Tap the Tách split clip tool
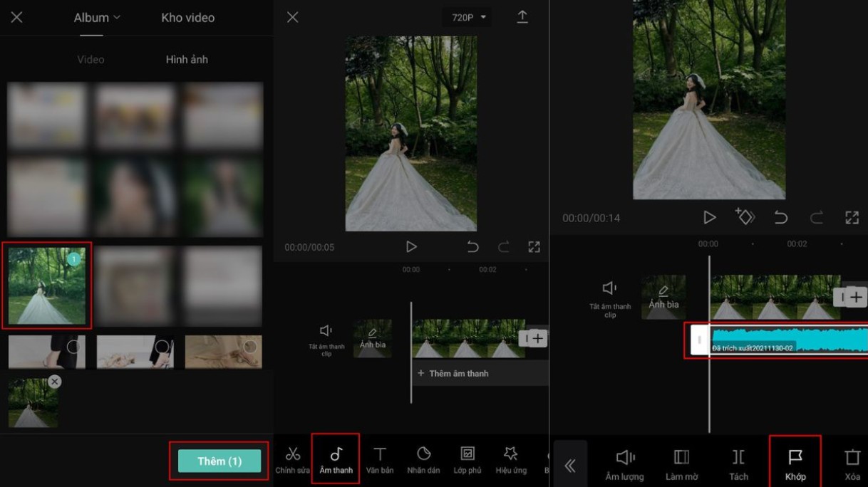Viewport: 868px width, 487px height. pyautogui.click(x=738, y=463)
